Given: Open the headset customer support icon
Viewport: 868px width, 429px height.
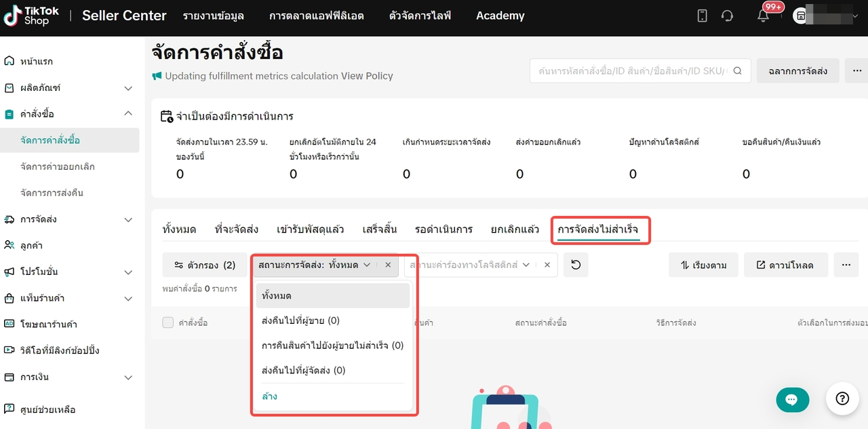Looking at the screenshot, I should click(x=728, y=16).
